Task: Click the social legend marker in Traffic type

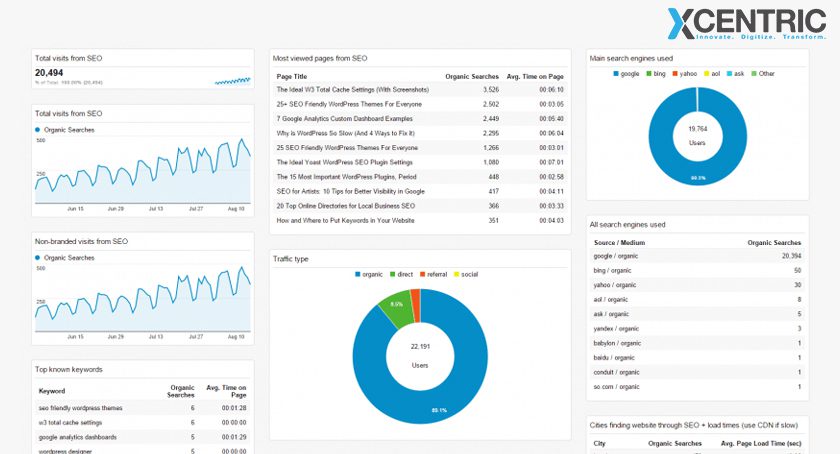Action: (457, 274)
